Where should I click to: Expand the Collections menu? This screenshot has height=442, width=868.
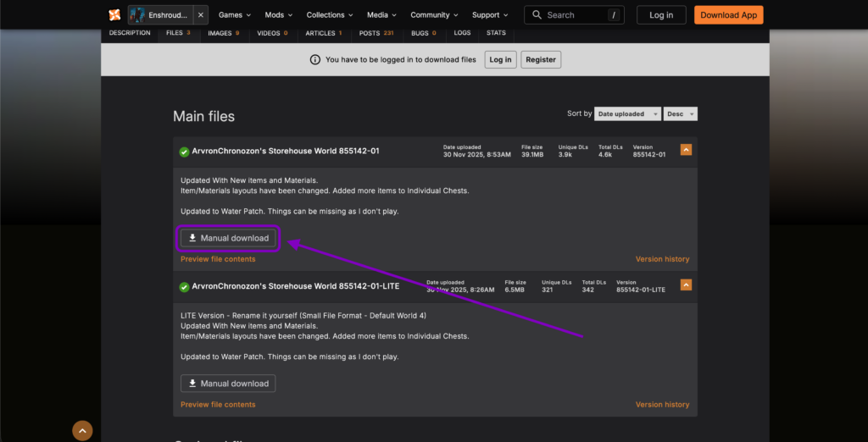pos(330,15)
